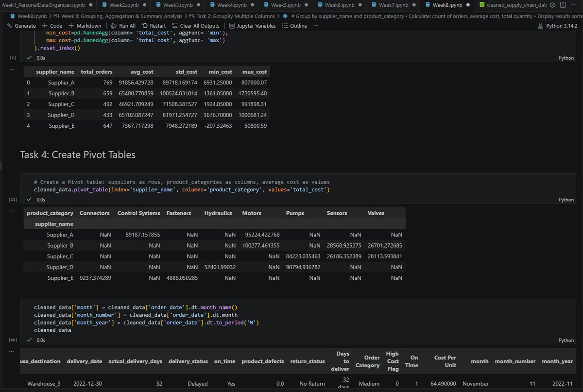Run All notebook cells
The width and height of the screenshot is (583, 392).
(x=124, y=26)
